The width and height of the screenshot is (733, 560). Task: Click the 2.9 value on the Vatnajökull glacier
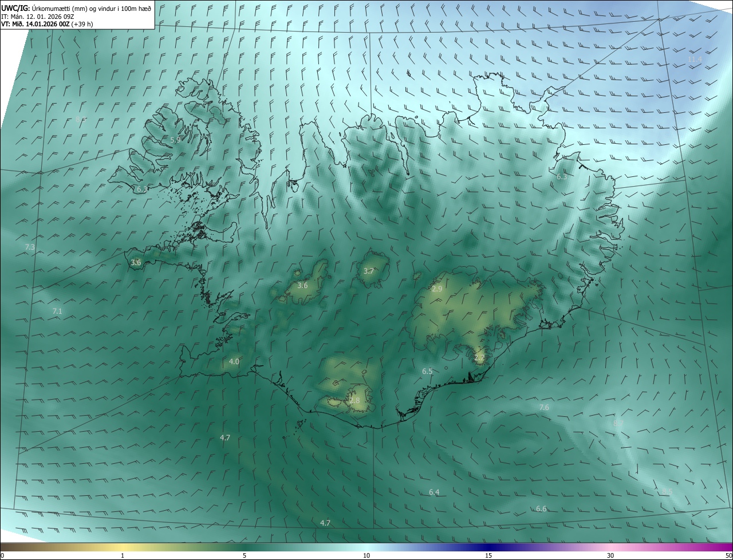tap(437, 289)
